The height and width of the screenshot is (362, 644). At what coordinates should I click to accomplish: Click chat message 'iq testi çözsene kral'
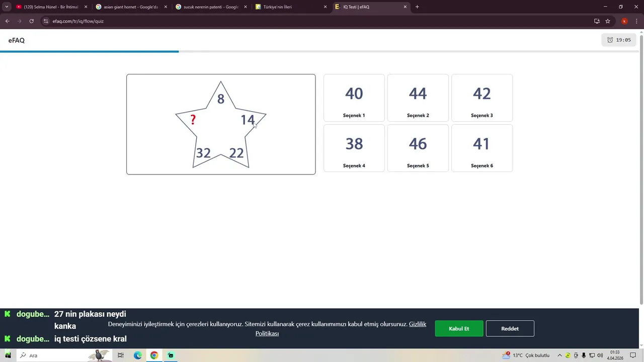[x=91, y=339]
